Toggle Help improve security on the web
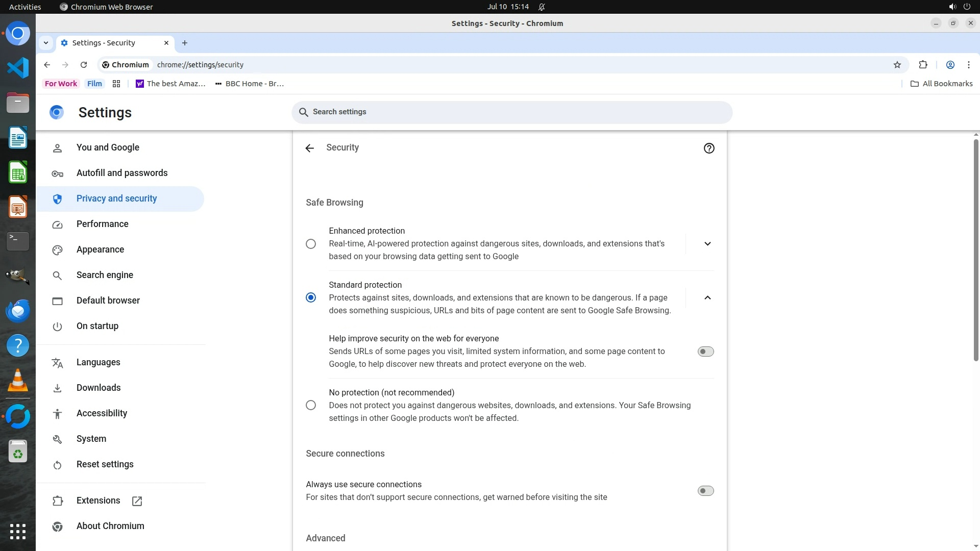 click(x=705, y=352)
